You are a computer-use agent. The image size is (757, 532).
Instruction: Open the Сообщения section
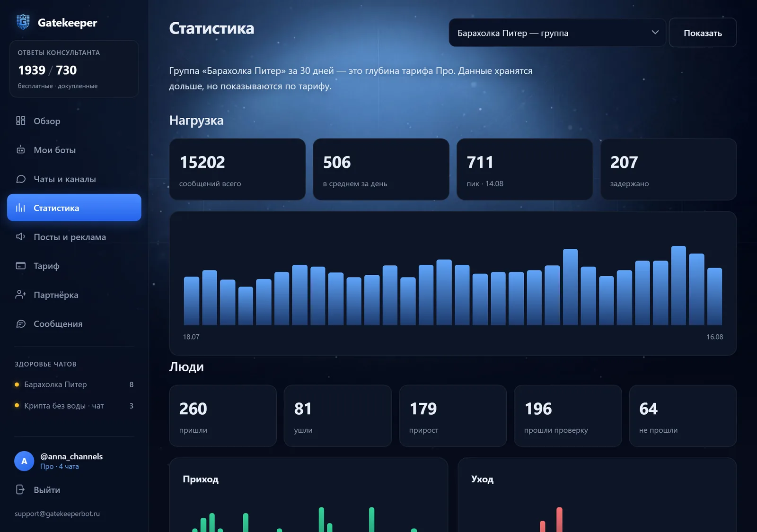[x=74, y=323]
